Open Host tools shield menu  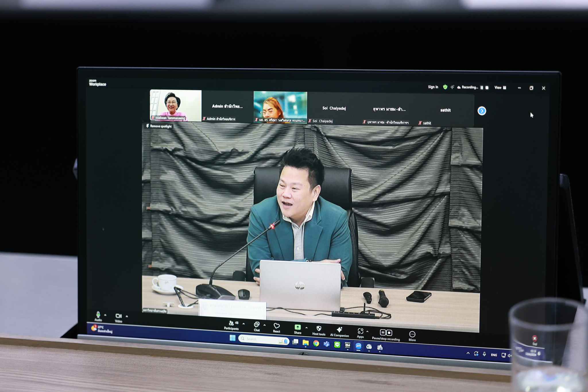pyautogui.click(x=319, y=331)
